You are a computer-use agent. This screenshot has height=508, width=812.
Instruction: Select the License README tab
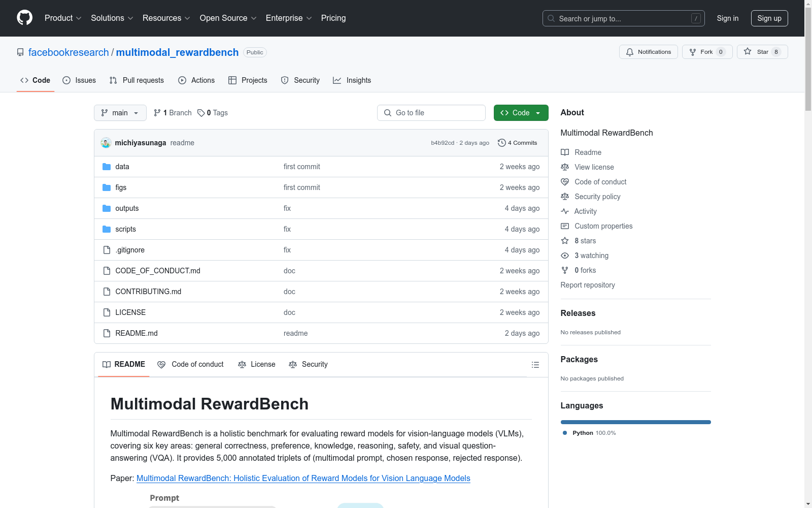pyautogui.click(x=257, y=365)
